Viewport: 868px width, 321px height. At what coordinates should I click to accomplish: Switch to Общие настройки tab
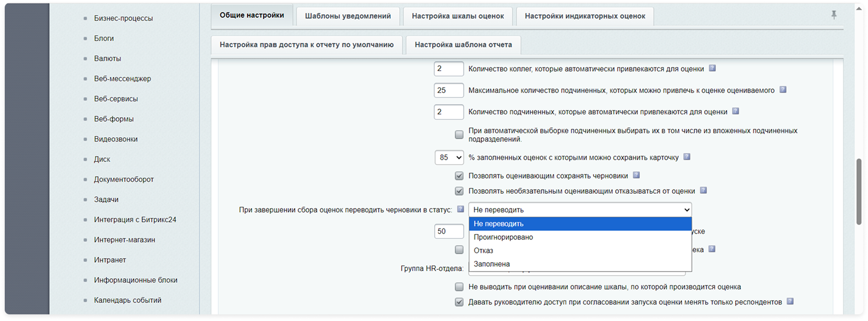coord(252,15)
